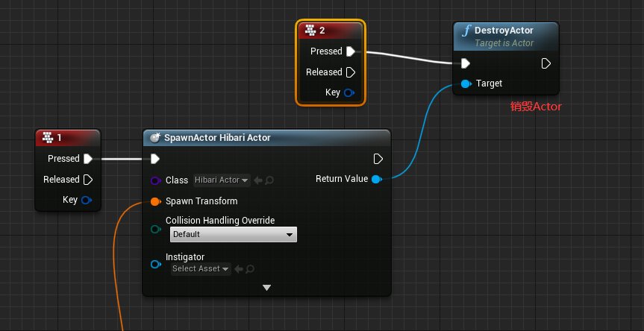644x331 pixels.
Task: Use selected asset arrow beside Instigator
Action: click(x=239, y=269)
